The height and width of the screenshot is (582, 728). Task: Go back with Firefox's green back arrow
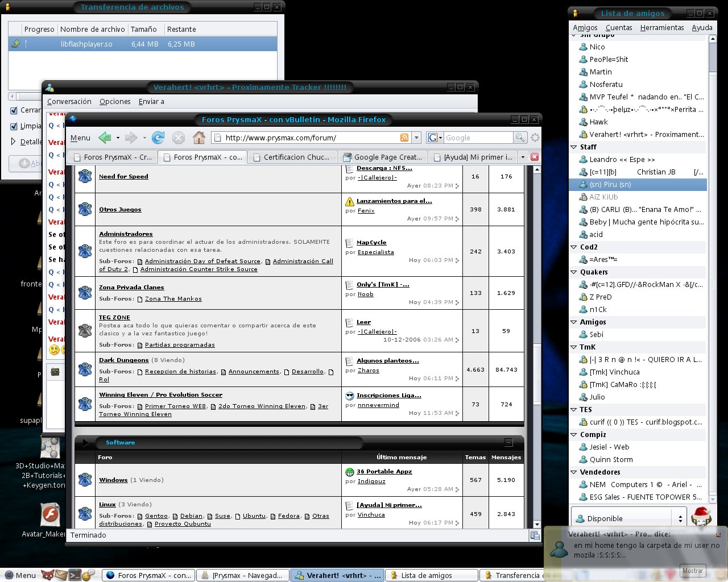105,138
